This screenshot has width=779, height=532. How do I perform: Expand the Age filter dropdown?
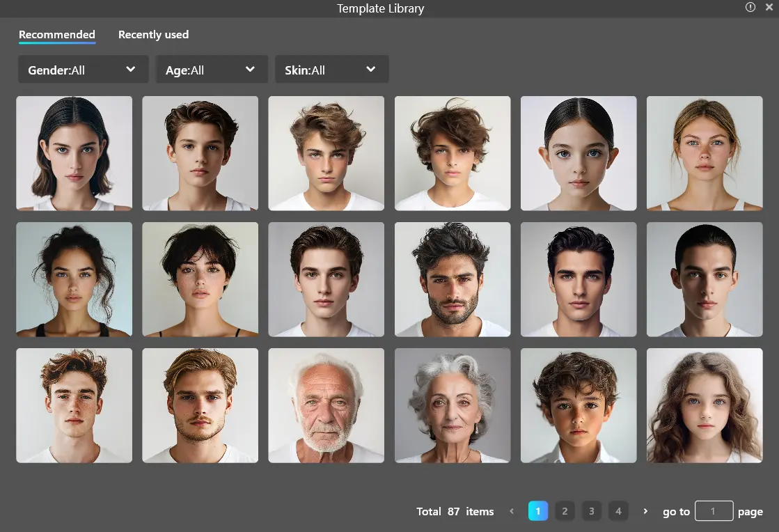coord(212,70)
